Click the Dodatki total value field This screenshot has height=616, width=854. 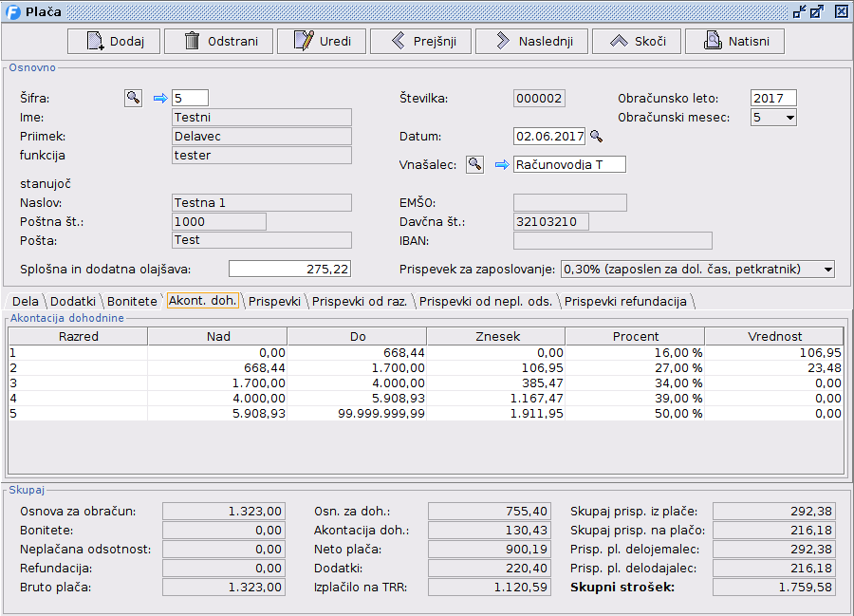(490, 569)
